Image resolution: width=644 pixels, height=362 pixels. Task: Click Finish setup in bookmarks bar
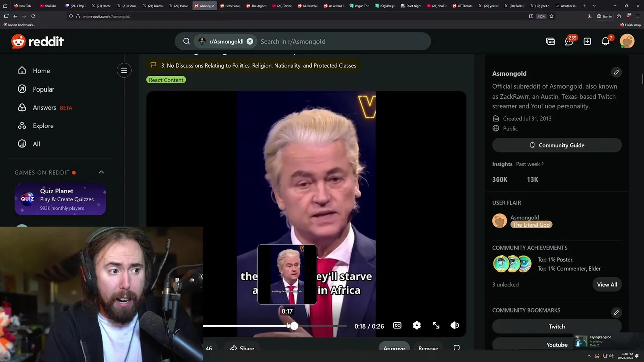630,25
